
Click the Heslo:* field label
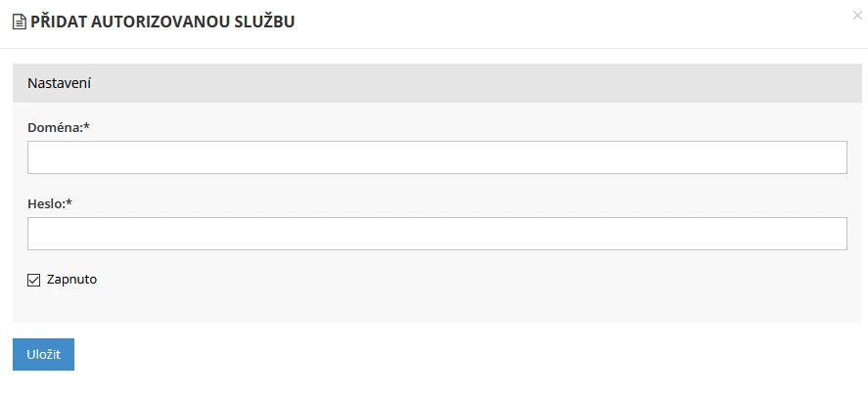[x=50, y=203]
